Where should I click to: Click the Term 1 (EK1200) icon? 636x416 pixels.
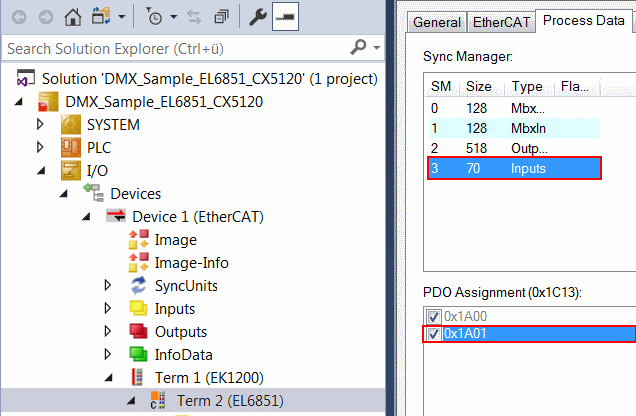click(x=138, y=377)
